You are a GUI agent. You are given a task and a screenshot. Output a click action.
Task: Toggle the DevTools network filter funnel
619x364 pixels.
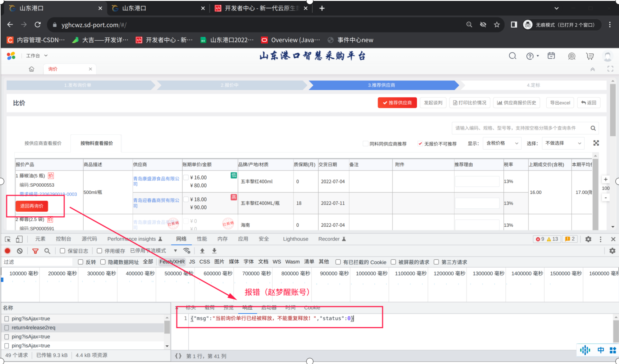coord(35,251)
